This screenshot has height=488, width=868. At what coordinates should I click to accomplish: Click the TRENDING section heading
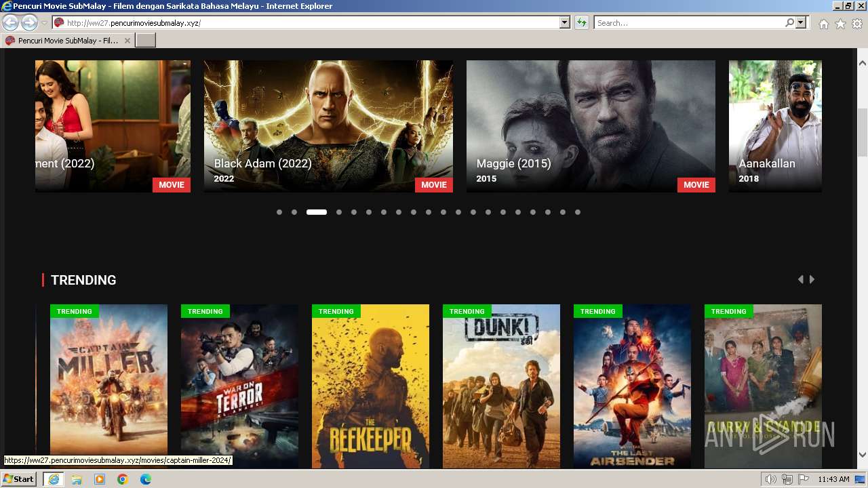click(x=83, y=280)
